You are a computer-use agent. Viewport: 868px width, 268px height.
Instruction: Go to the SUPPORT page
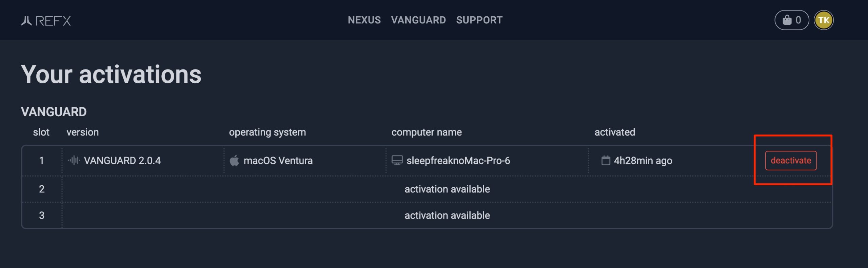click(x=479, y=20)
